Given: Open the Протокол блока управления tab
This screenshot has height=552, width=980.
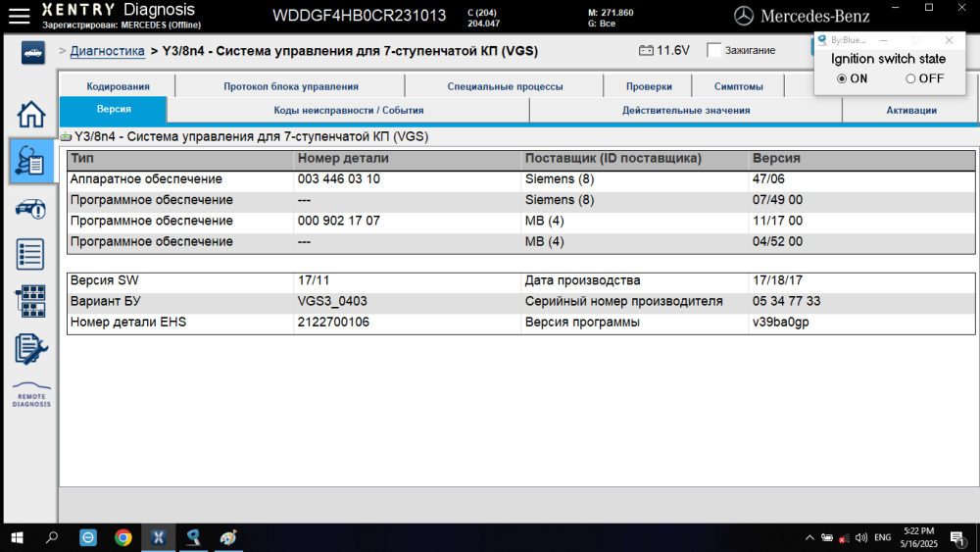Looking at the screenshot, I should (x=291, y=86).
